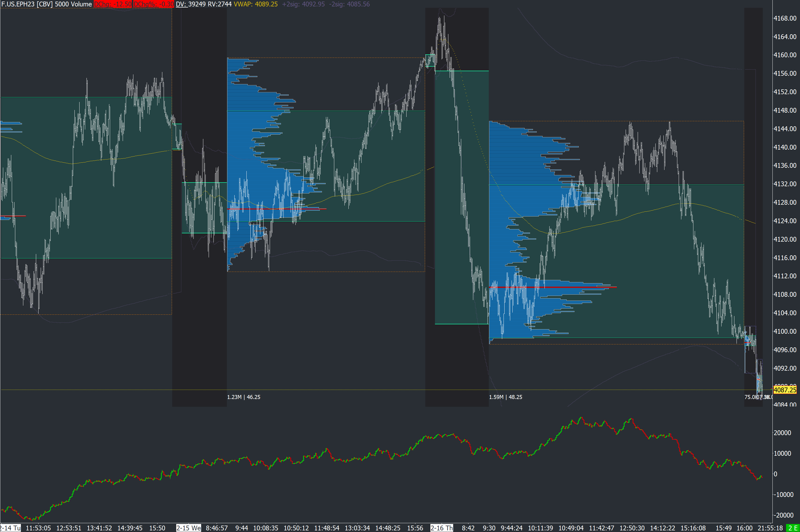
Task: Click the yellow VWAP: 4089.25 readout
Action: [x=256, y=4]
